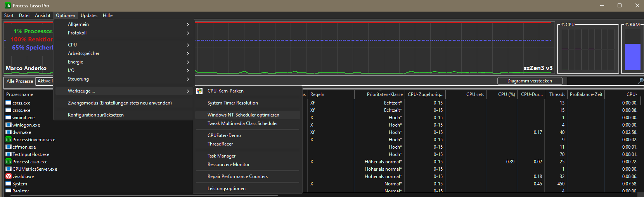This screenshot has height=197, width=644.
Task: Sort by CPU sets column header
Action: tap(466, 94)
